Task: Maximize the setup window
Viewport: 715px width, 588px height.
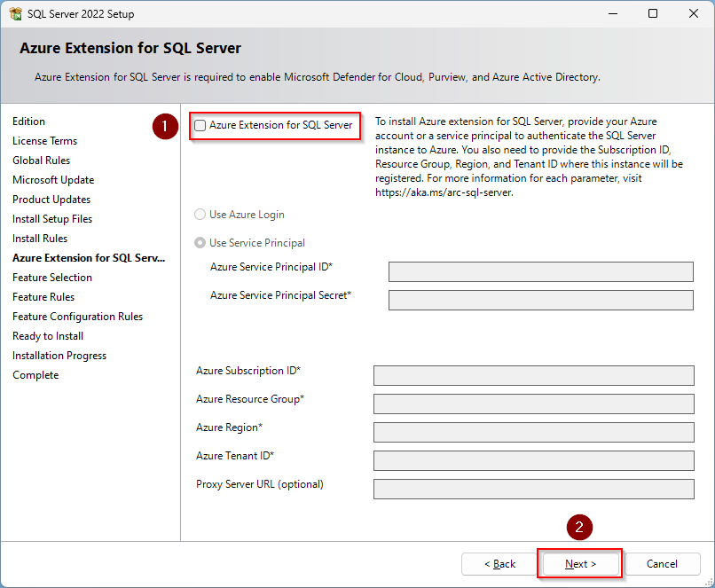Action: (653, 14)
